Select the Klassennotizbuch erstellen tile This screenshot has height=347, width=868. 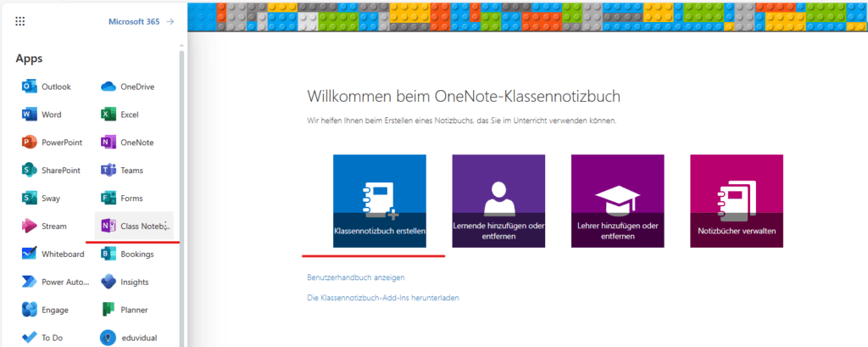click(380, 201)
